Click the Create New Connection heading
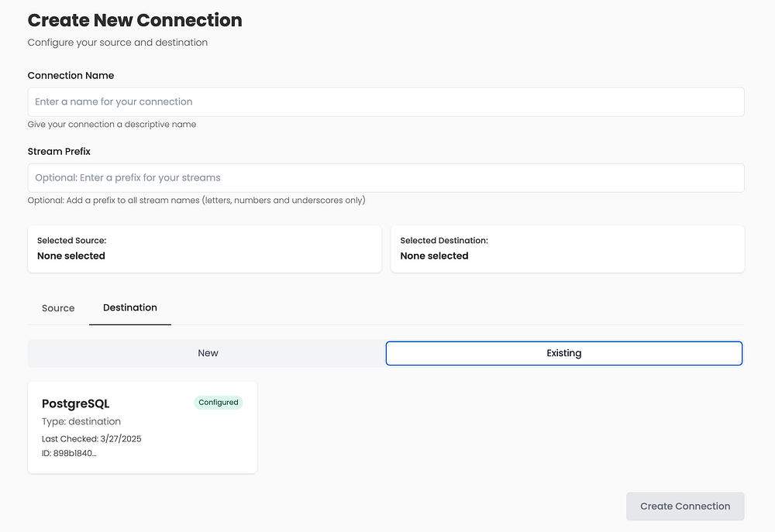This screenshot has height=532, width=775. (135, 20)
